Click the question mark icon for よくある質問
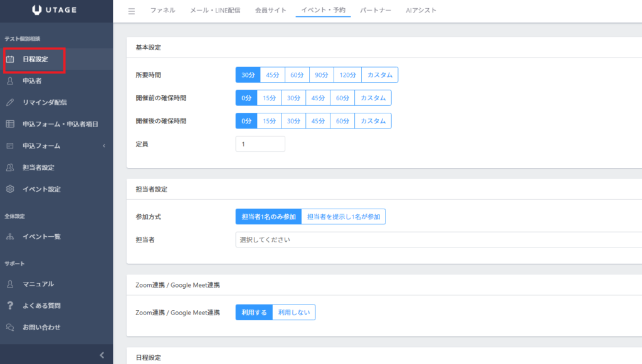Screen dimensions: 642x364 (x=10, y=306)
